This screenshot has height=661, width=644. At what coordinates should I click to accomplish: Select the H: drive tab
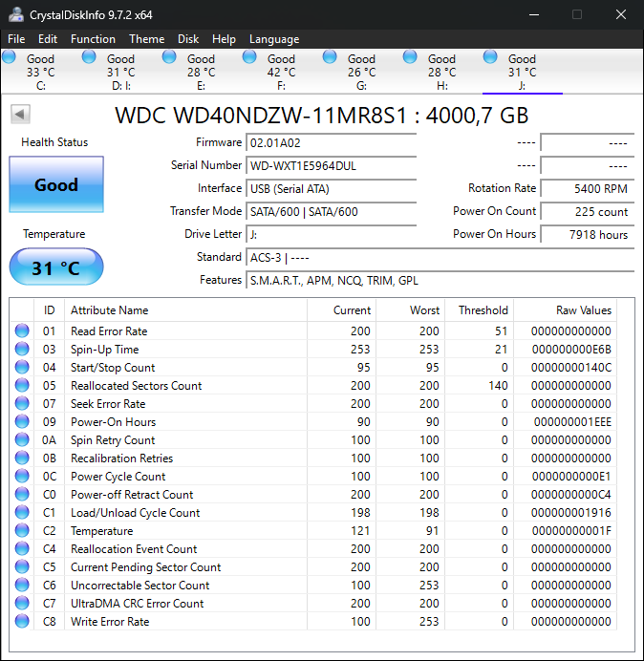click(441, 73)
